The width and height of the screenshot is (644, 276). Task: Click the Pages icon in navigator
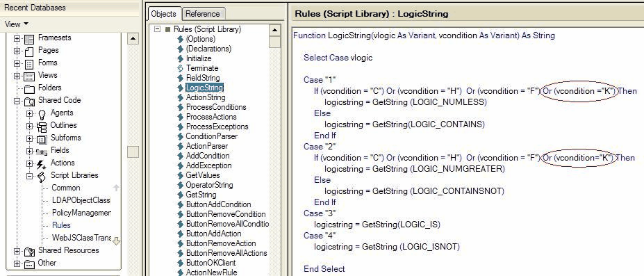29,51
